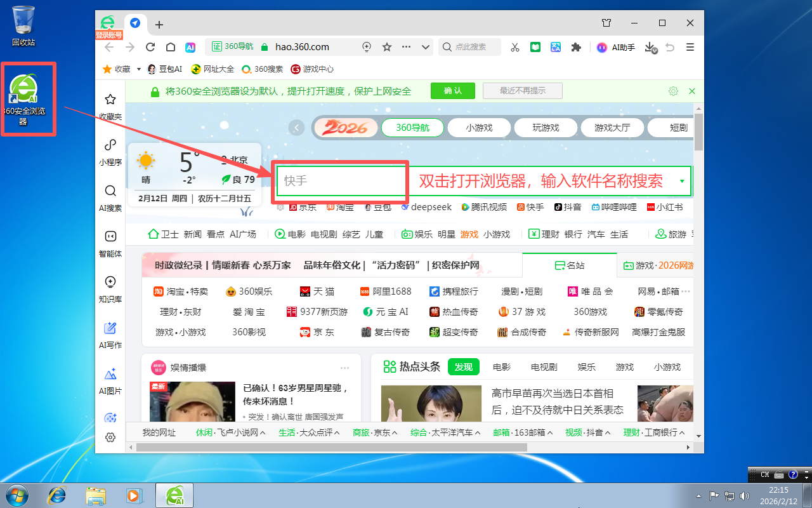Click the 登录账号 login badge

click(108, 35)
